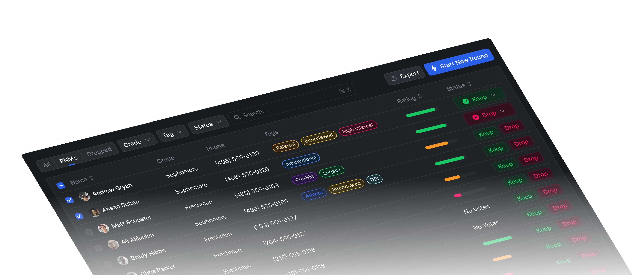The width and height of the screenshot is (644, 275).
Task: Click the Athlete tag
Action: (x=314, y=194)
